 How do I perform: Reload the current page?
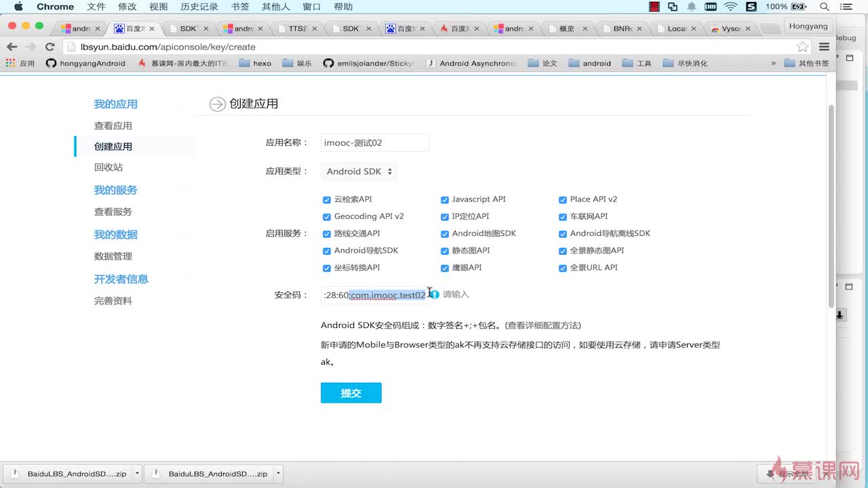coord(50,47)
